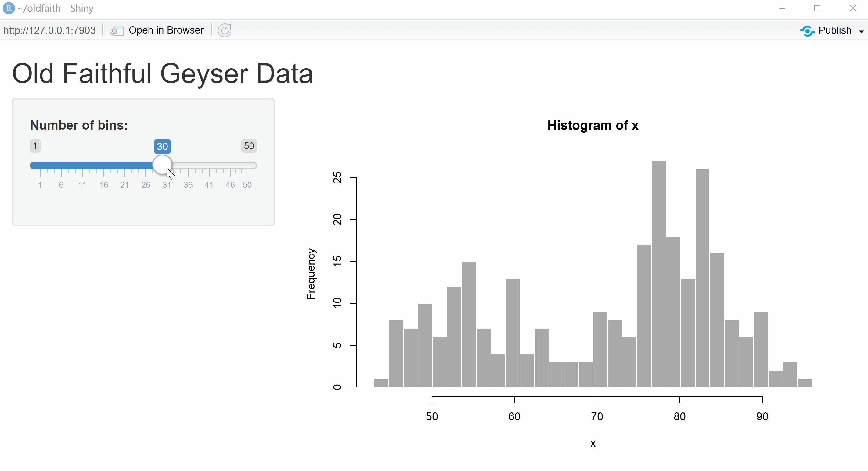Click the reload app refresh icon
Image resolution: width=868 pixels, height=471 pixels.
[225, 30]
